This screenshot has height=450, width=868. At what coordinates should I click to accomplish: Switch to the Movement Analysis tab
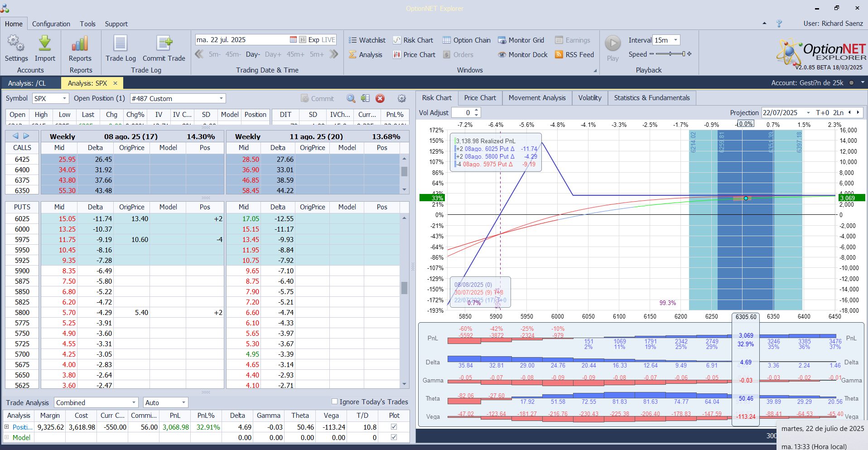tap(537, 98)
